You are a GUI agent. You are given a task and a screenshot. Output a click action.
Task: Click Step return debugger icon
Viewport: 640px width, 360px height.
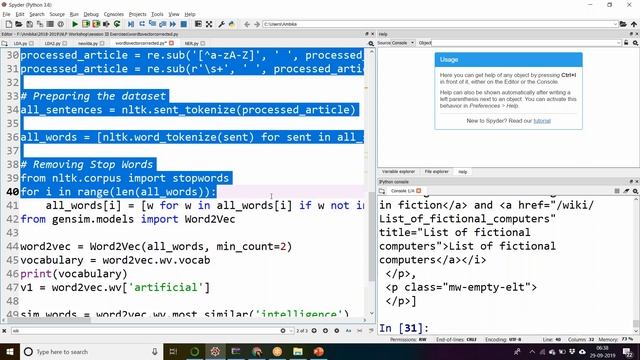pyautogui.click(x=162, y=24)
